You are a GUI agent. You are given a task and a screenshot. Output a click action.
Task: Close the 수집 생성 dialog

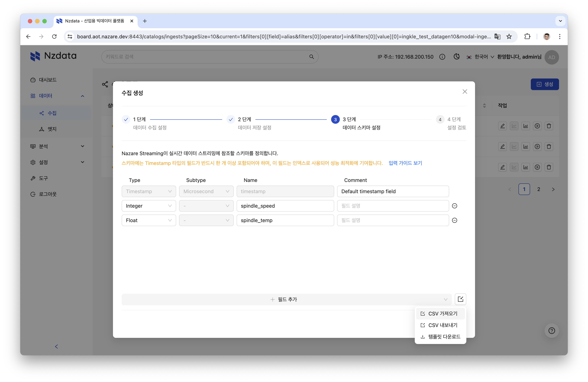(x=465, y=92)
